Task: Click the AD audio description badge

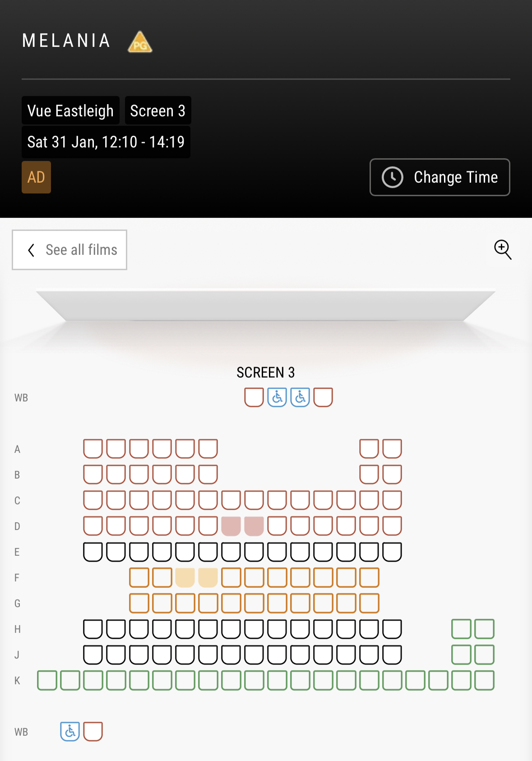Action: tap(36, 177)
